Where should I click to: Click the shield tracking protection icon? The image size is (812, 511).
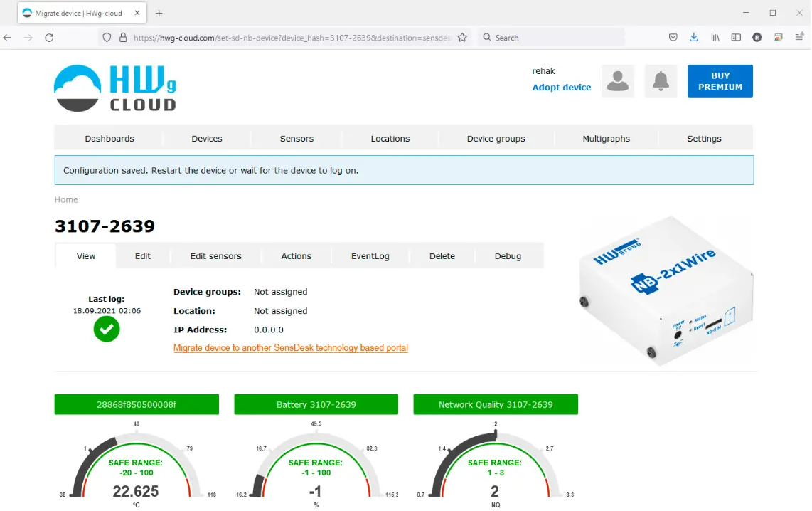[x=107, y=37]
